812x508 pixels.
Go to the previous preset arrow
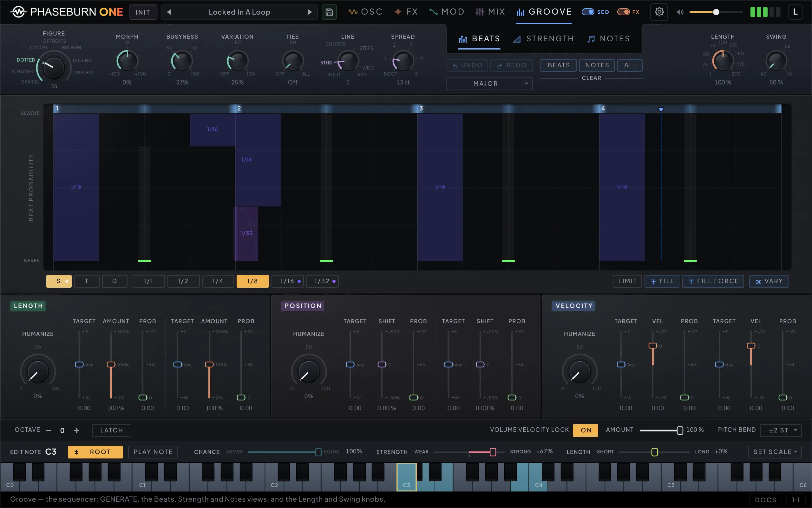[x=169, y=12]
